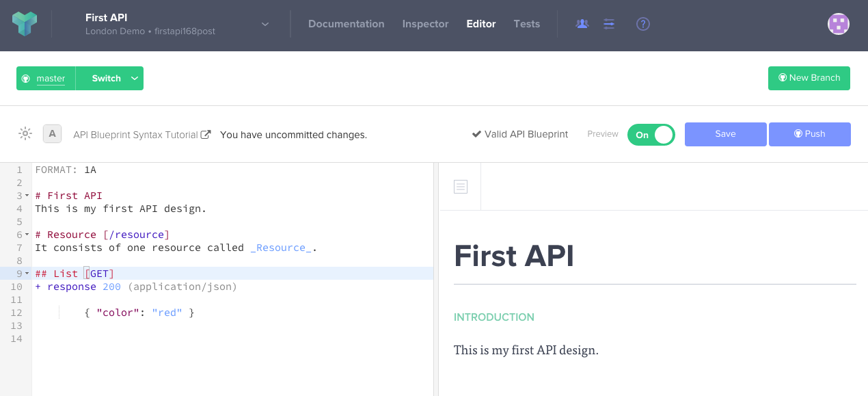Collapse the fold arrow at line 6
Image resolution: width=868 pixels, height=396 pixels.
coord(27,235)
